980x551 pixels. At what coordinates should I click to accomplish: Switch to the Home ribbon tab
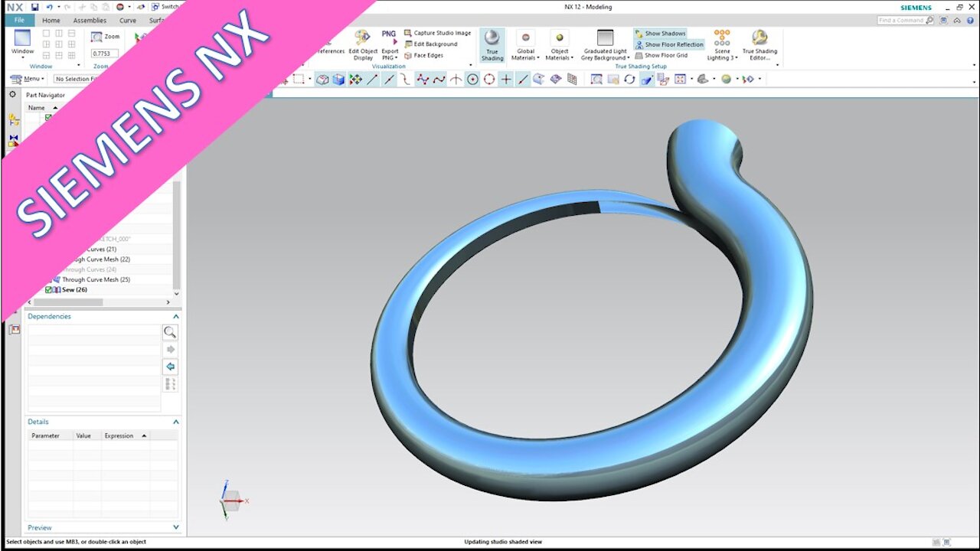click(51, 21)
